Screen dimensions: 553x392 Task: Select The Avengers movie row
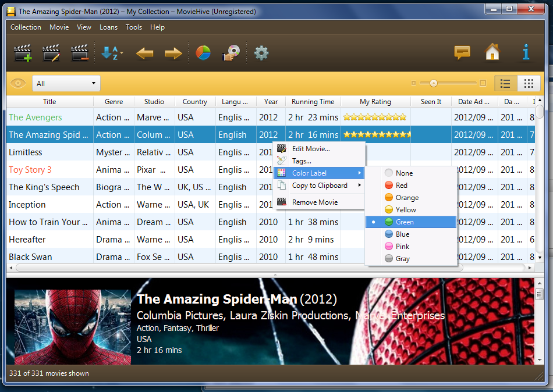click(271, 117)
